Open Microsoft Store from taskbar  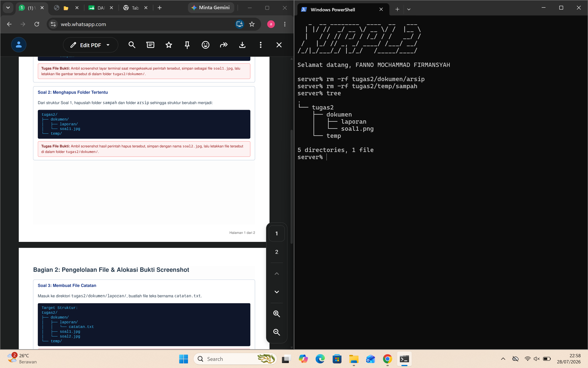pos(337,359)
